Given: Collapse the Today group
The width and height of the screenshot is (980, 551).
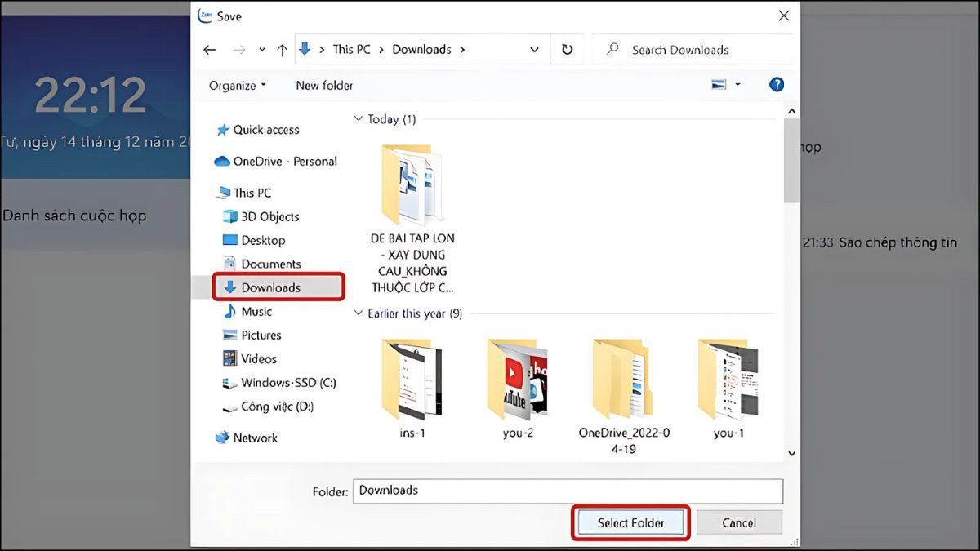Looking at the screenshot, I should [x=358, y=119].
